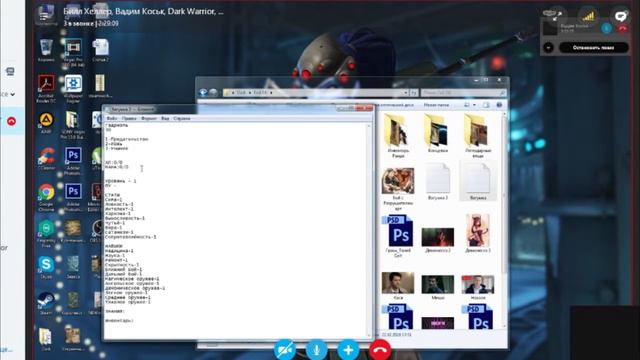Open the call chat bubble icon

click(x=621, y=16)
